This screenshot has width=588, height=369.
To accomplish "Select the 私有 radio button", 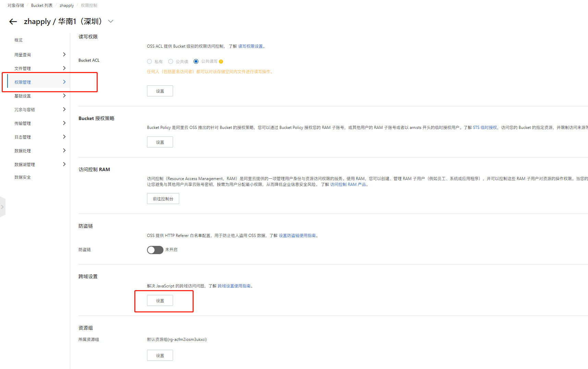I will pos(149,62).
